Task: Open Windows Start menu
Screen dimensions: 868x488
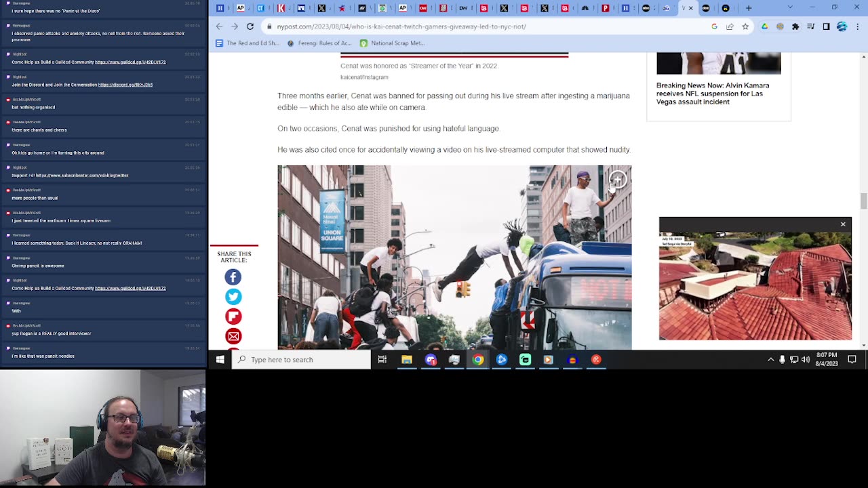Action: [220, 360]
